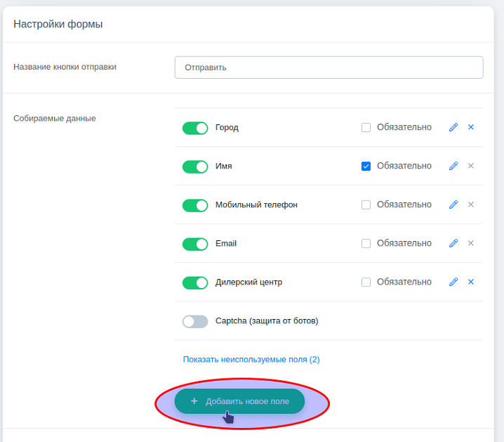Click the X icon in Мобильный телефон row
This screenshot has width=504, height=442.
pyautogui.click(x=470, y=204)
